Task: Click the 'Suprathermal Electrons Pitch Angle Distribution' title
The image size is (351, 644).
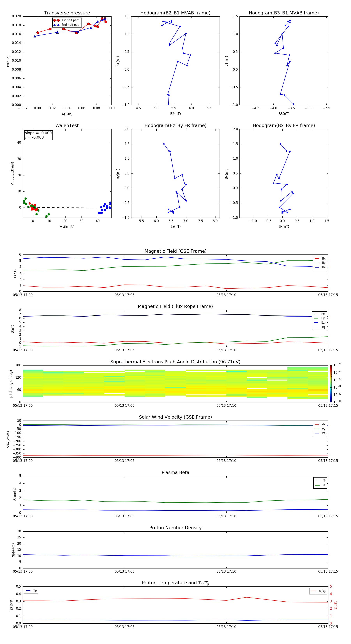Action: tap(175, 362)
